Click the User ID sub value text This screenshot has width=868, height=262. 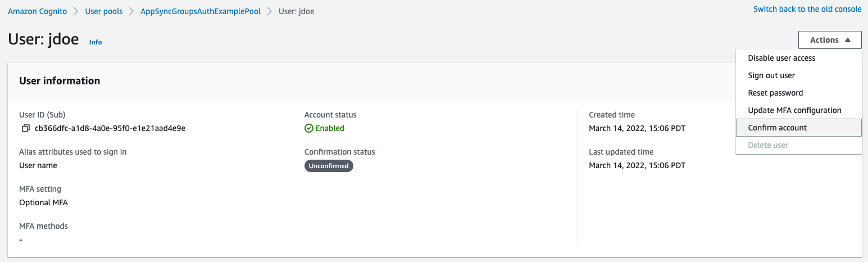pyautogui.click(x=110, y=128)
